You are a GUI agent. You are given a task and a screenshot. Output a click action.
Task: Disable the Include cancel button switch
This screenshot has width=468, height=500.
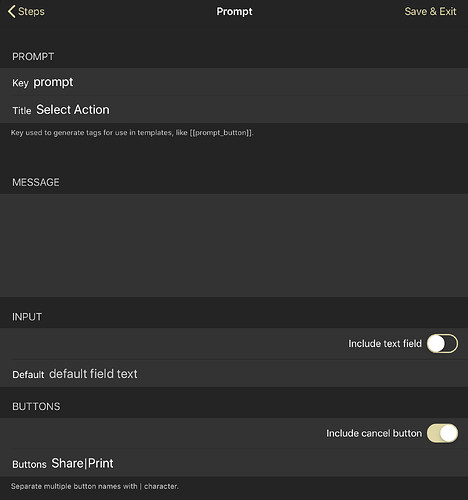pyautogui.click(x=442, y=433)
